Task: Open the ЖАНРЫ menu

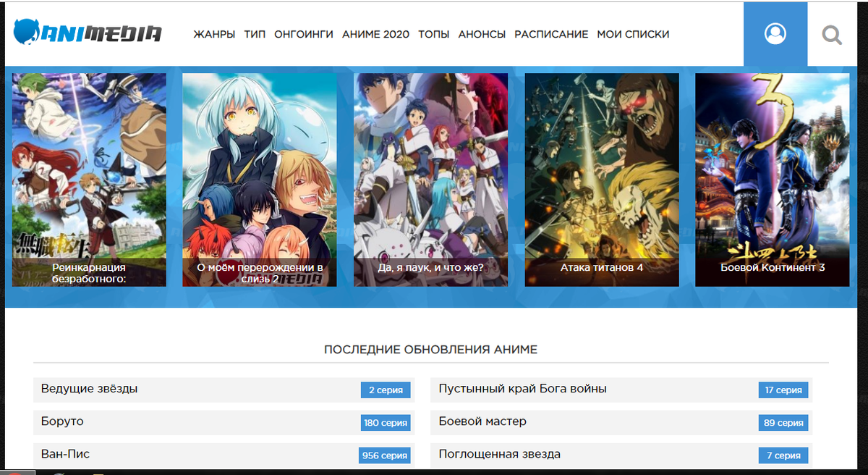Action: (x=213, y=34)
